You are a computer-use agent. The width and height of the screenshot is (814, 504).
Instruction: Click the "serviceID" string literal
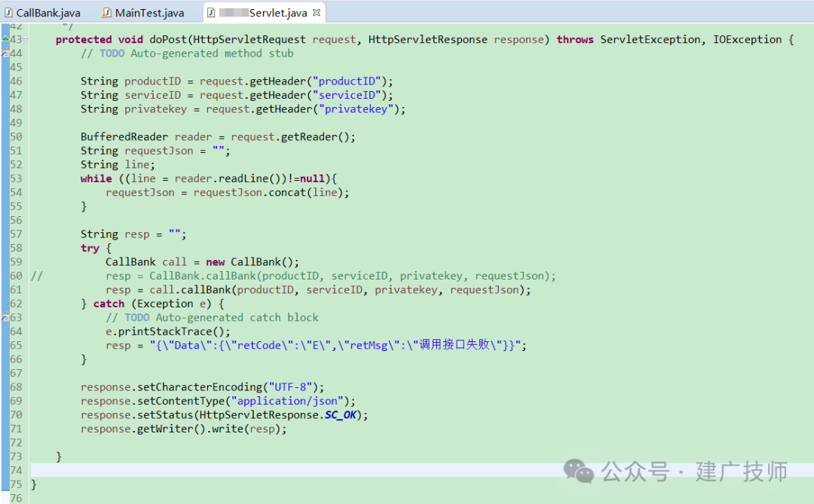click(x=347, y=95)
